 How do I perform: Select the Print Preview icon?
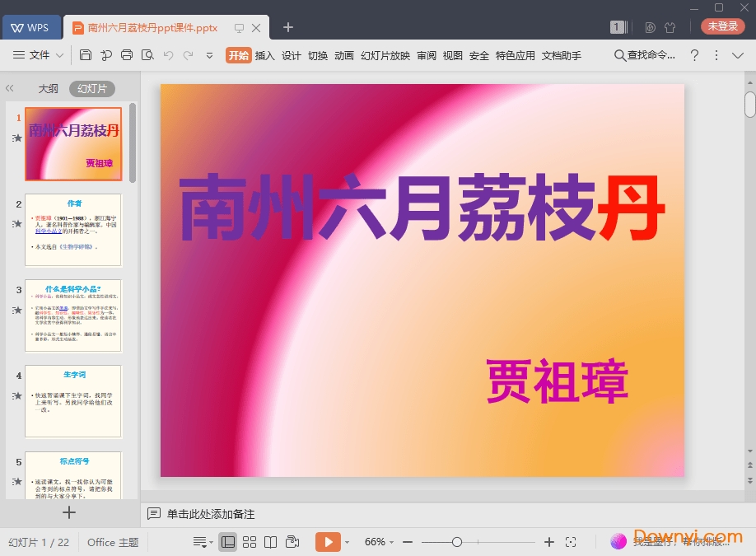tap(148, 55)
